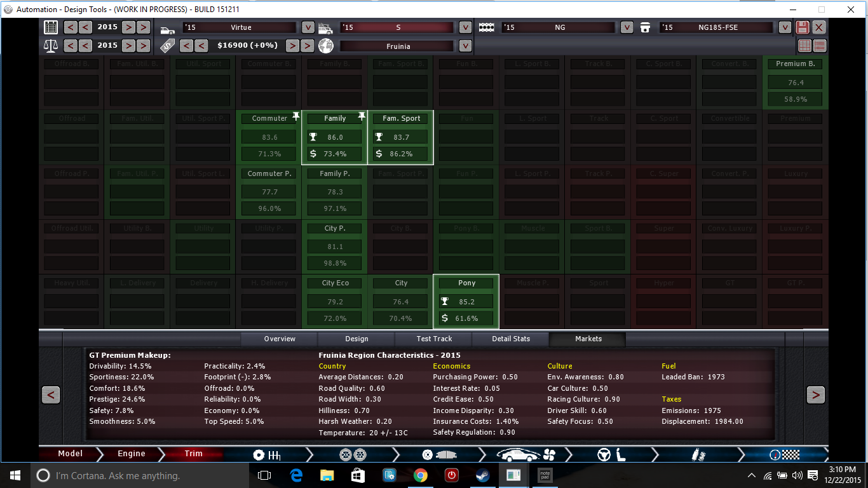Go to the Model stage
The image size is (868, 488).
(x=70, y=454)
